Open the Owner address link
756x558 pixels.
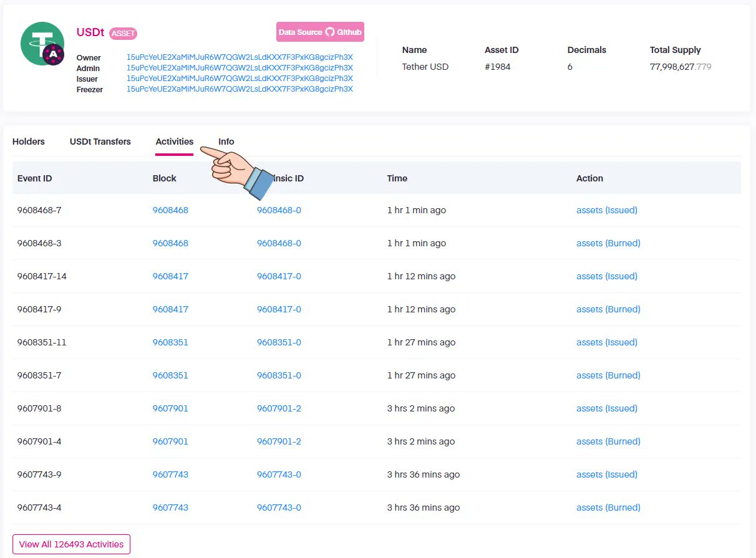tap(240, 57)
